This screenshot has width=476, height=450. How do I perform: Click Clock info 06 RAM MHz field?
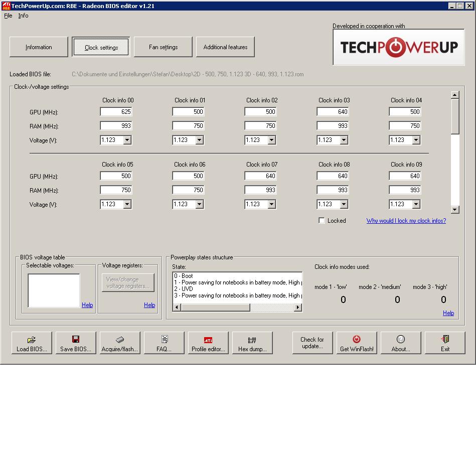tap(188, 190)
